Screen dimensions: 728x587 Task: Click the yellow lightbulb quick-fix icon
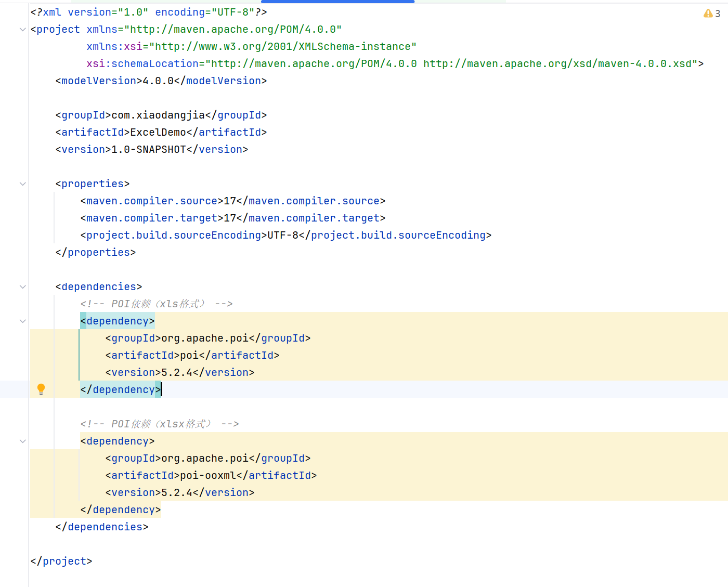coord(41,389)
